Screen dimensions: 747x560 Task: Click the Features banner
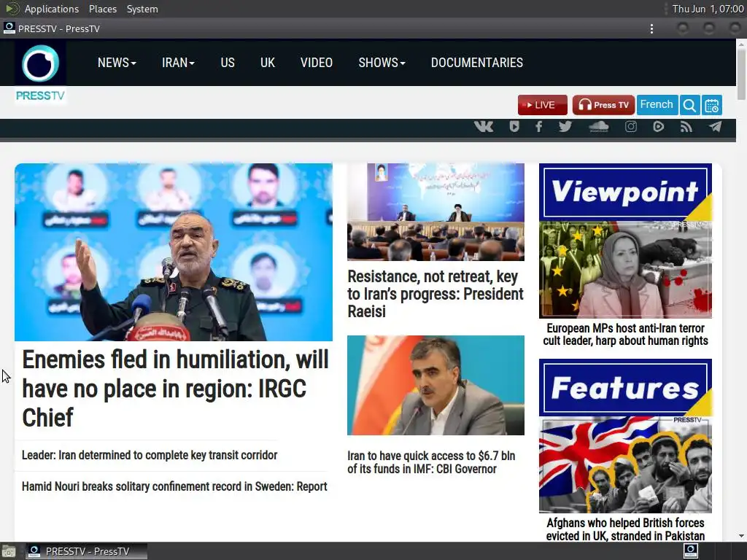point(625,388)
